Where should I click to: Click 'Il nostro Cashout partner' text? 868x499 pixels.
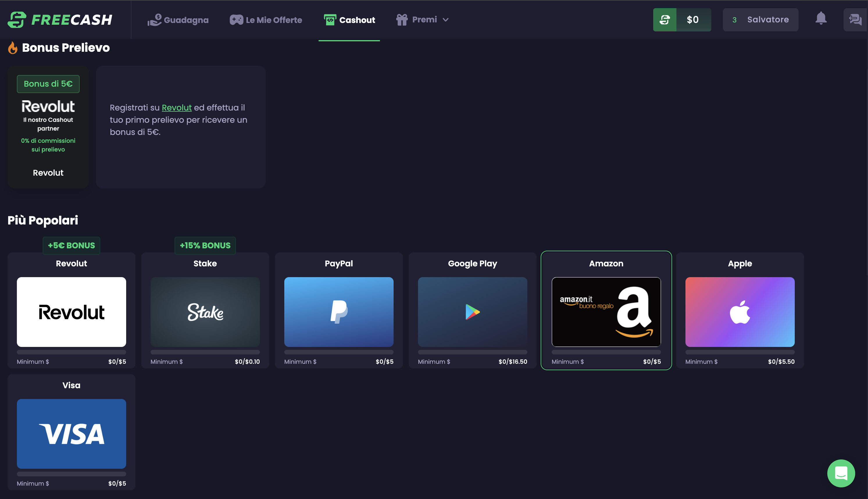[48, 124]
